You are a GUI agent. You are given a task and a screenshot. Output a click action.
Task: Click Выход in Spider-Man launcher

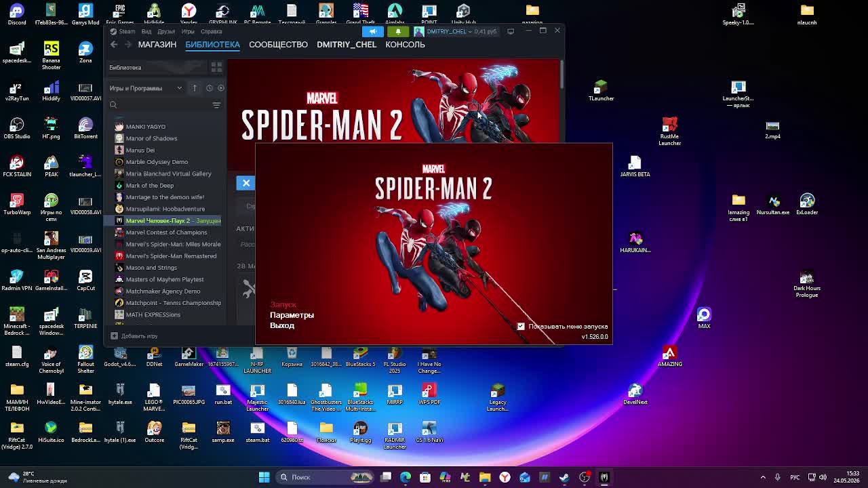[282, 325]
